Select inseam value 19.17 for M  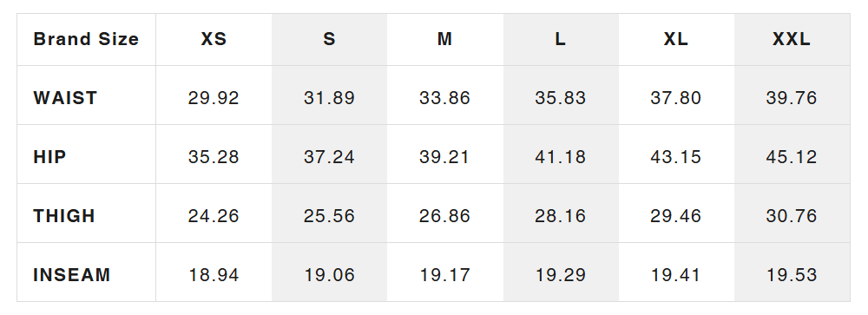(x=445, y=275)
